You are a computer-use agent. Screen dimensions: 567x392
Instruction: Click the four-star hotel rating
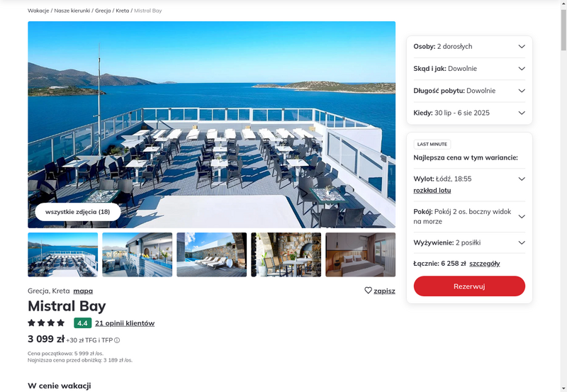pos(46,323)
